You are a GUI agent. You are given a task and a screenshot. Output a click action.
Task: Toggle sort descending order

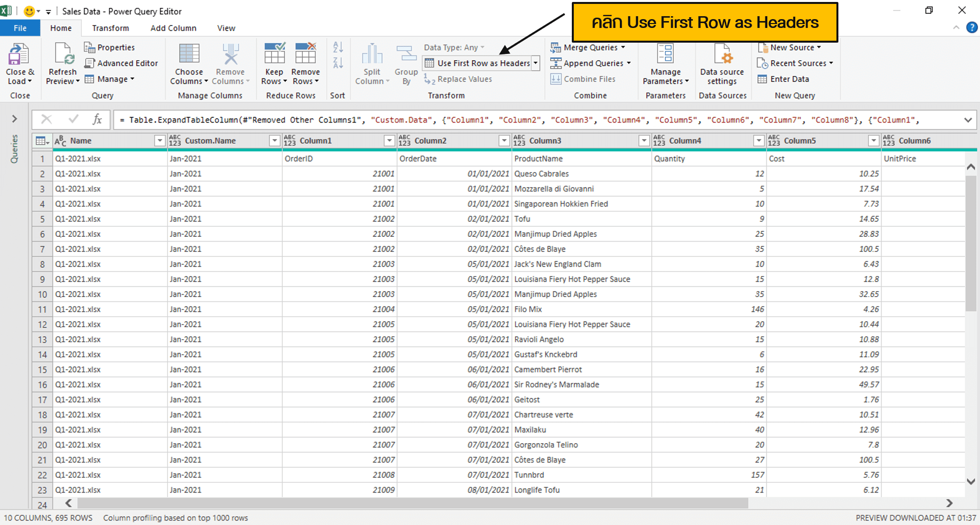pos(337,62)
